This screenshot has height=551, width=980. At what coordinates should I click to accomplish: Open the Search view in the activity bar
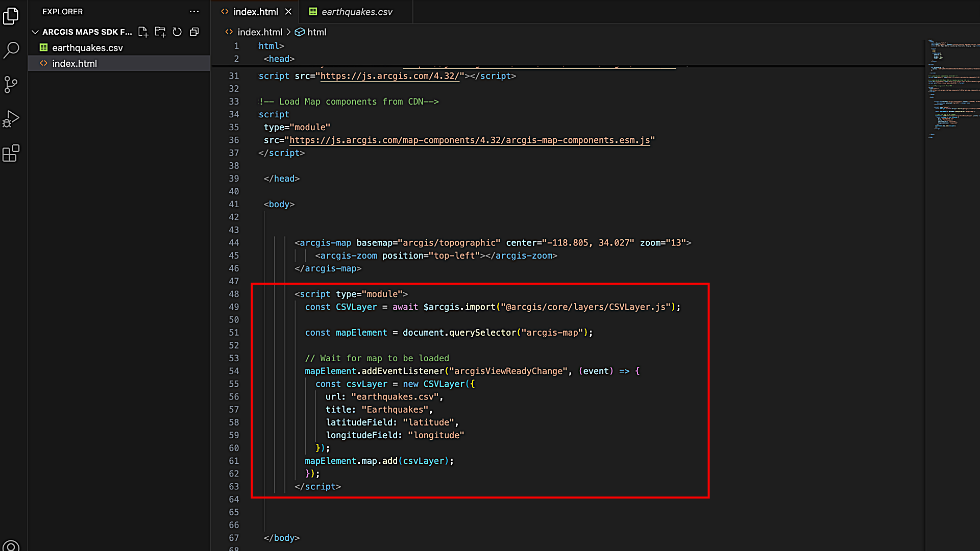[x=11, y=51]
